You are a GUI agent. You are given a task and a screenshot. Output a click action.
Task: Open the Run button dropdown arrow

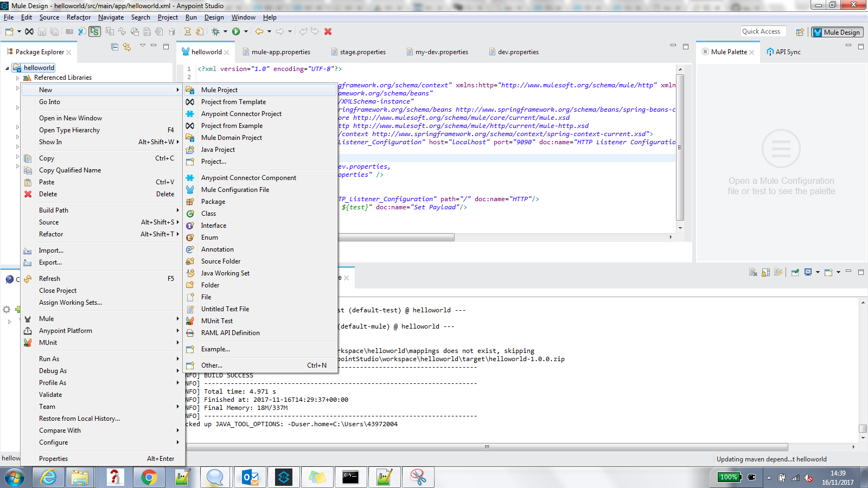(246, 31)
